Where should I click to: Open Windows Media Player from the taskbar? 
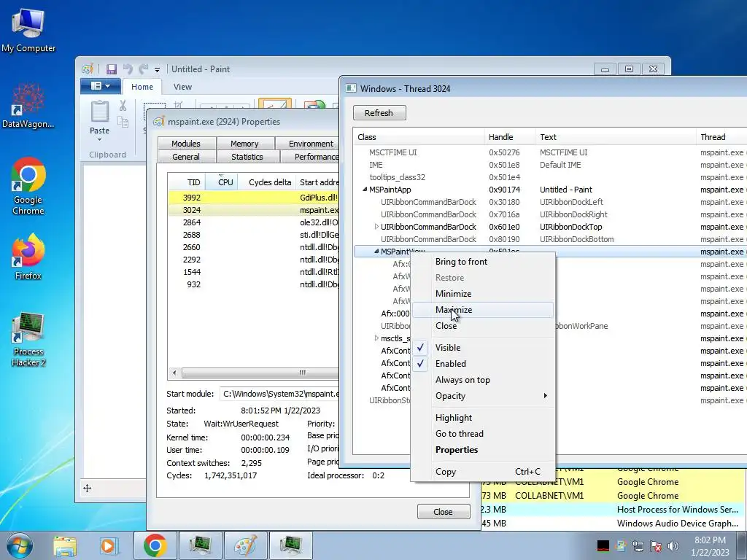(x=108, y=546)
